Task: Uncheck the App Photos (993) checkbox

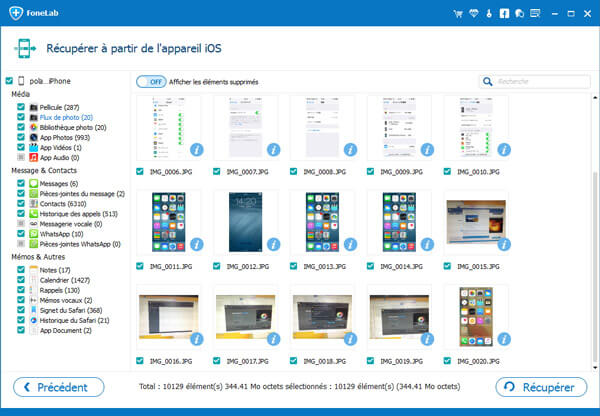Action: pos(21,137)
